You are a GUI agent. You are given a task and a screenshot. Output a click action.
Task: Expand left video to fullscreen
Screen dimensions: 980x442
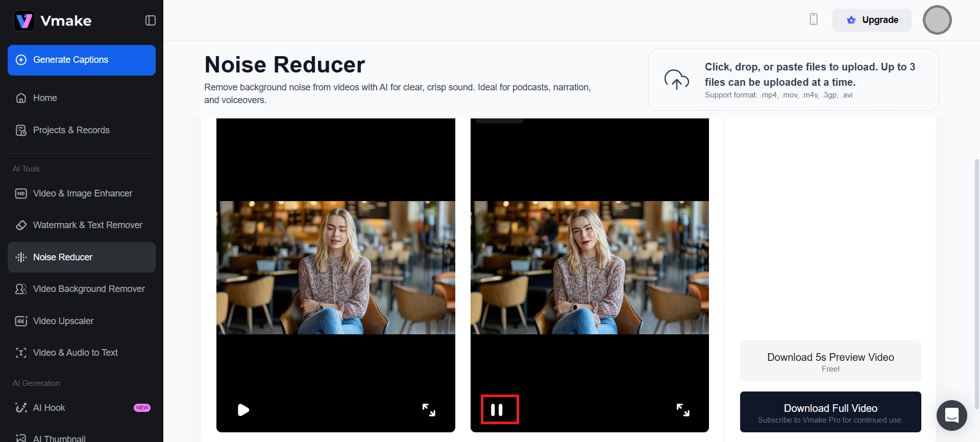point(429,410)
